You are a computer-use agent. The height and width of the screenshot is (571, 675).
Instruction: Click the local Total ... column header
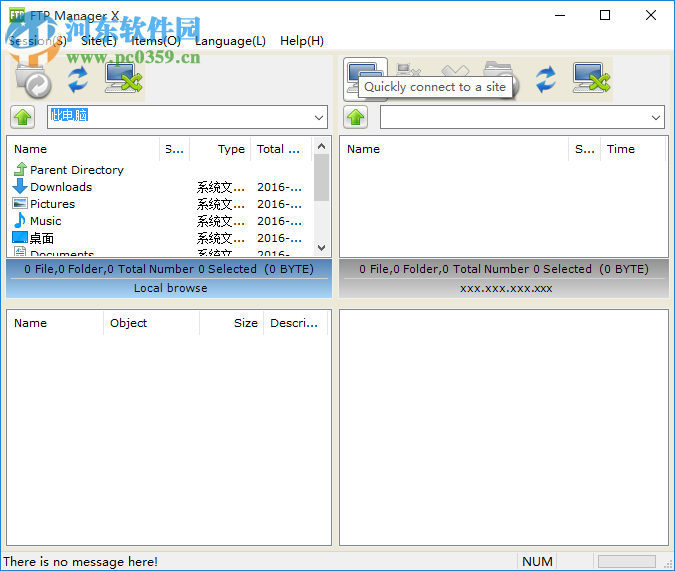coord(281,149)
